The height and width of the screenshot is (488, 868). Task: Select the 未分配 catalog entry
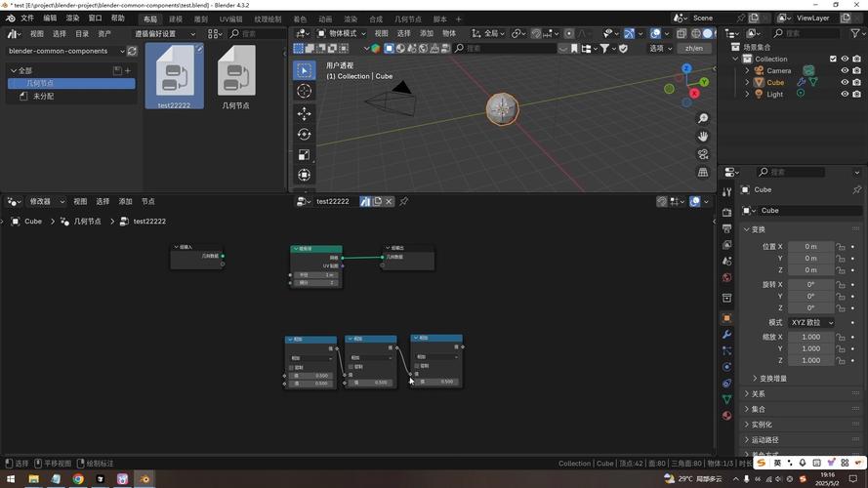43,97
